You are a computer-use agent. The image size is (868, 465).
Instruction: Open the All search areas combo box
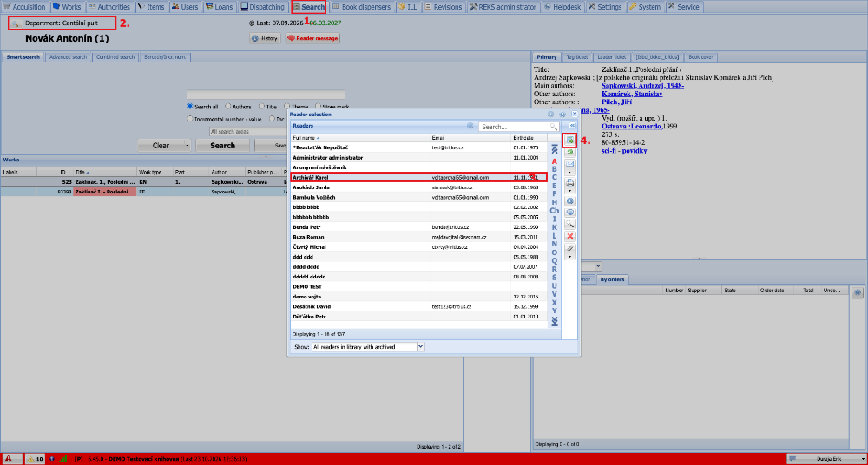tap(248, 132)
